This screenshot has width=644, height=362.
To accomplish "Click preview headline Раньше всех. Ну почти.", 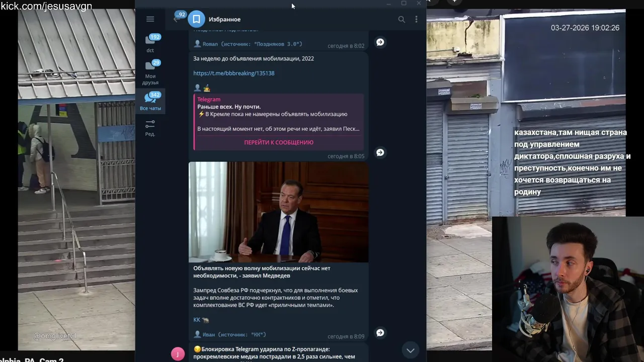I will tap(229, 107).
